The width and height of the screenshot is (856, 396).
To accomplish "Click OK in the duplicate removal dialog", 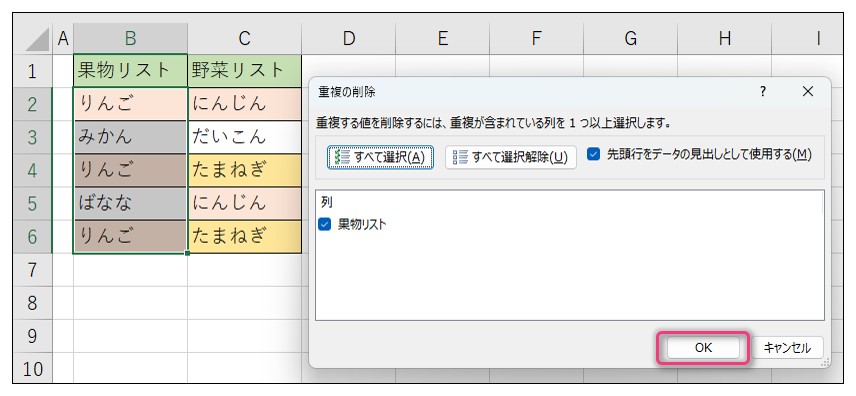I will [x=703, y=347].
